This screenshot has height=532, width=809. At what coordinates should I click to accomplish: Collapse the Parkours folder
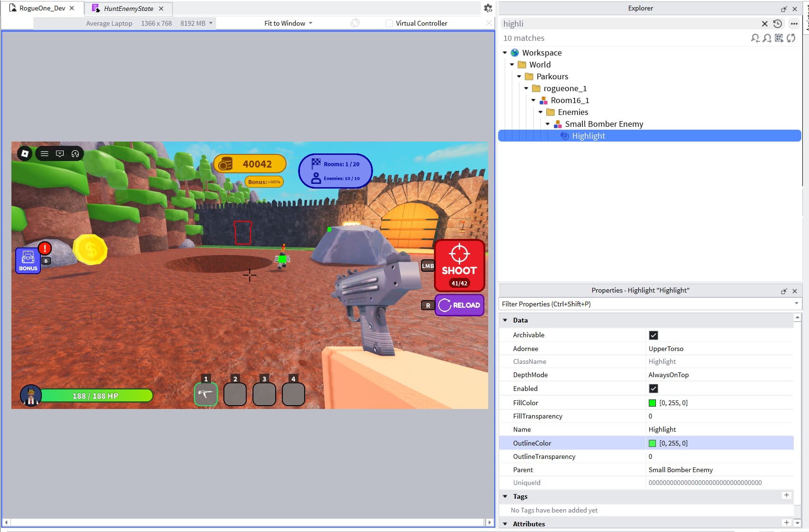(x=519, y=76)
